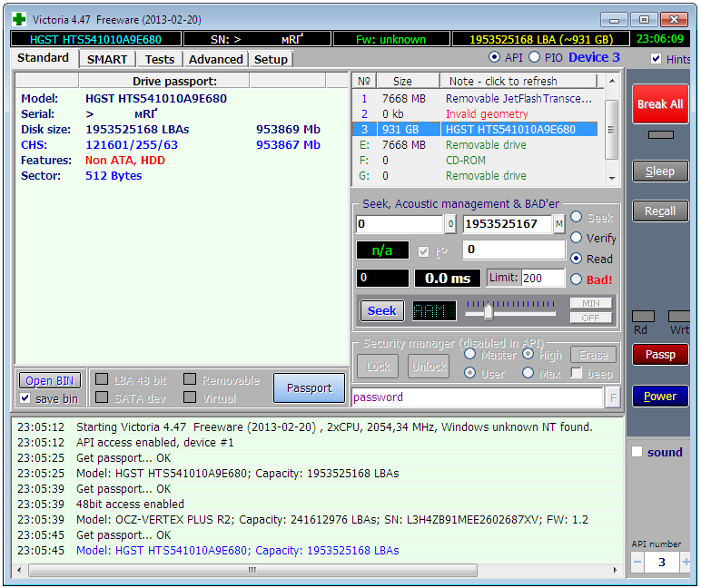Select drive G: Removable drive row
Image resolution: width=701 pixels, height=588 pixels.
[x=475, y=176]
